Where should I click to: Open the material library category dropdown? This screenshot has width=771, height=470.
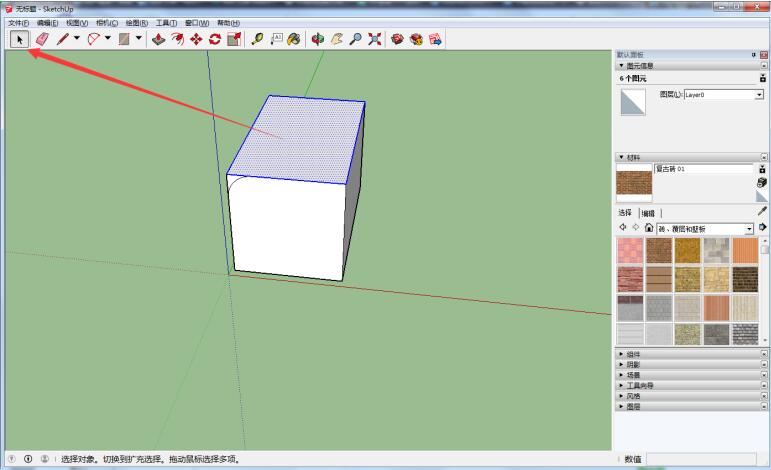coord(749,228)
